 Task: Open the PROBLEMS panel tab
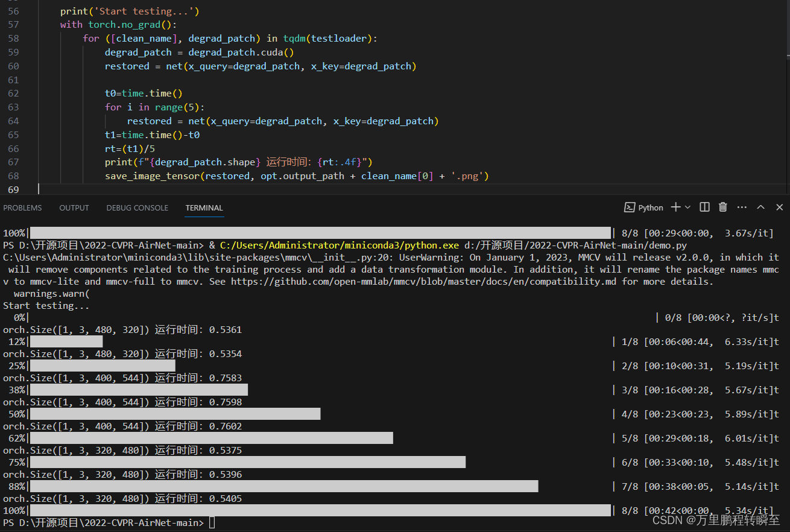pyautogui.click(x=23, y=207)
